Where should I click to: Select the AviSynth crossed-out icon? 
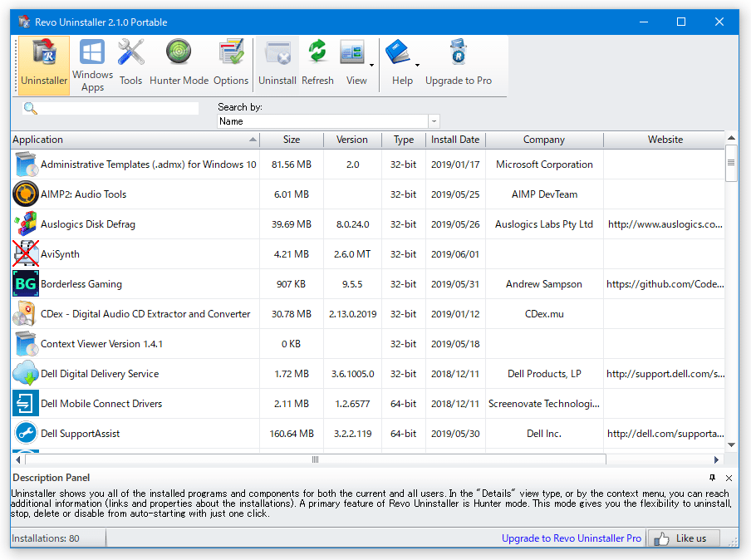(x=26, y=254)
